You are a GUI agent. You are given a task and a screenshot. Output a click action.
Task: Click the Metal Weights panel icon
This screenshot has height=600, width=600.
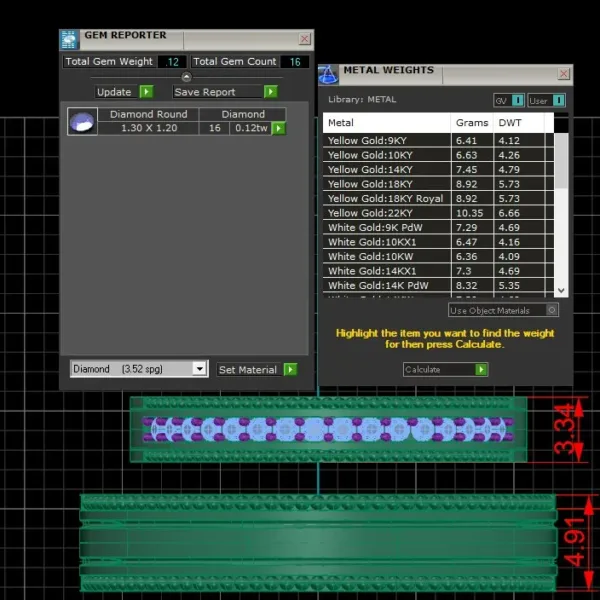(x=328, y=74)
